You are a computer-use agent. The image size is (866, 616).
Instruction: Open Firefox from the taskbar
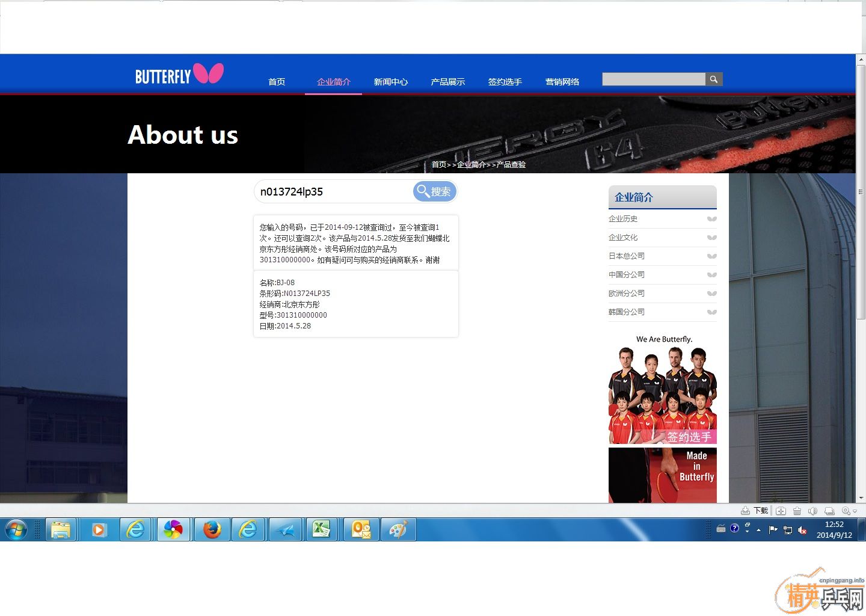coord(212,530)
